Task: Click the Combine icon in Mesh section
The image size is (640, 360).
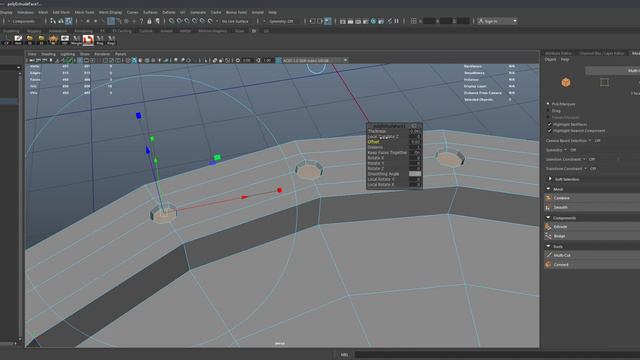Action: tap(548, 198)
